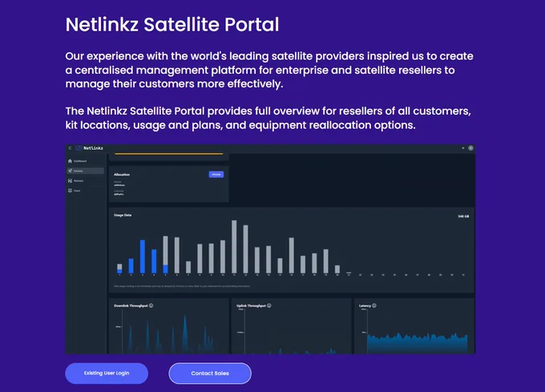
Task: Click the Existing User Login button
Action: tap(107, 374)
